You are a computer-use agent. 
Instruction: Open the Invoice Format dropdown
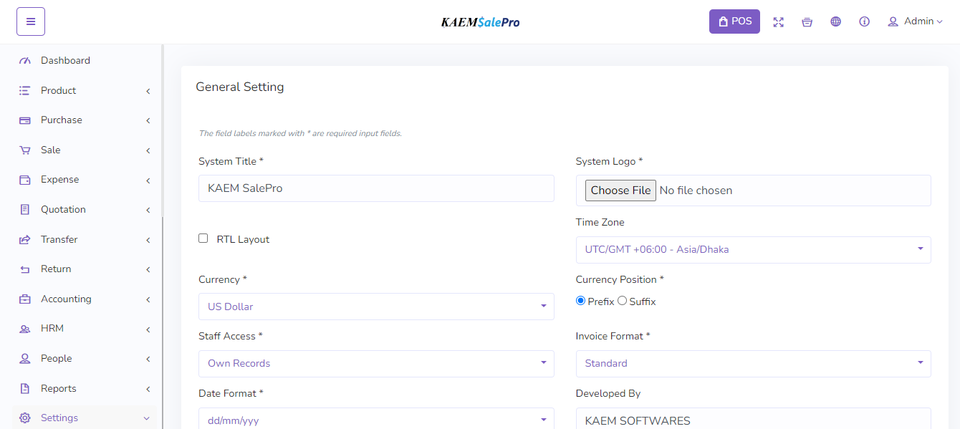pos(753,363)
